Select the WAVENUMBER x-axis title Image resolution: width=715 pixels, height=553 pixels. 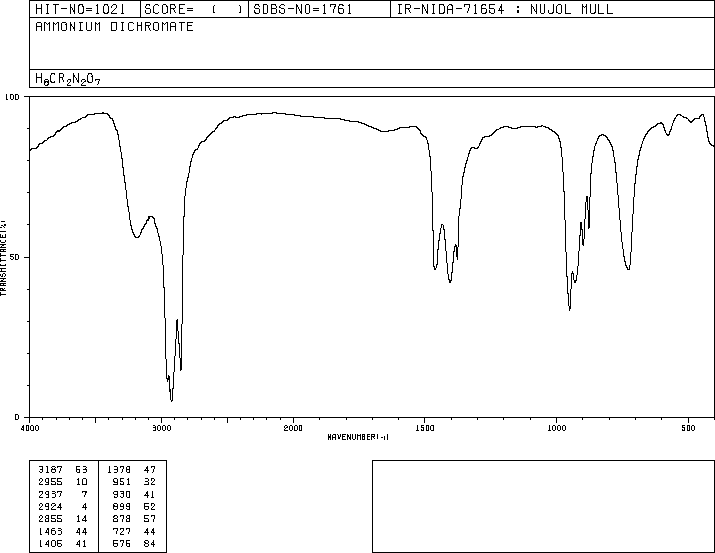pos(358,437)
